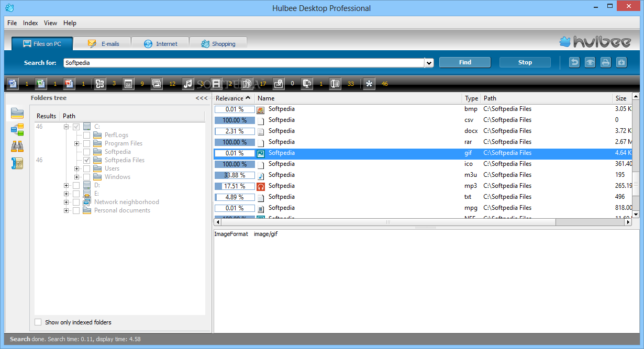Uncheck the Softpedia Files folder checkbox
Screen dimensions: 644x349
coord(87,160)
